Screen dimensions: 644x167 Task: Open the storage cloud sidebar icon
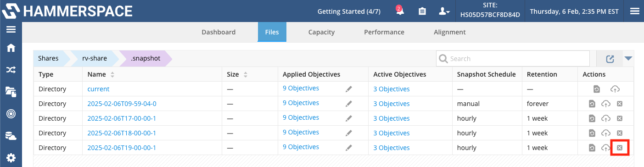(11, 135)
